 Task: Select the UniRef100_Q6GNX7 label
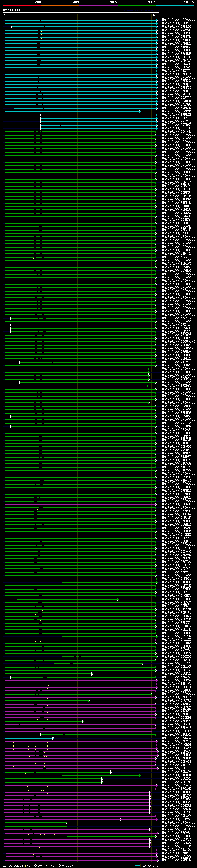(x=177, y=365)
